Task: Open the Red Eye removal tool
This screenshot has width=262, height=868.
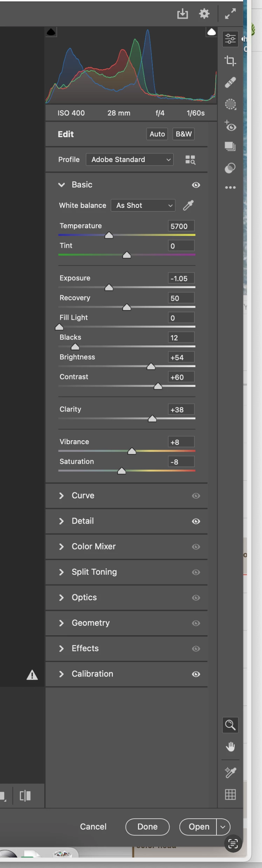Action: [x=230, y=126]
